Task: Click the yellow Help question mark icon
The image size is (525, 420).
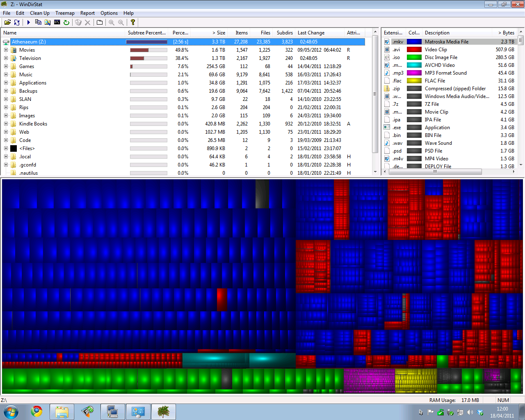Action: point(133,23)
